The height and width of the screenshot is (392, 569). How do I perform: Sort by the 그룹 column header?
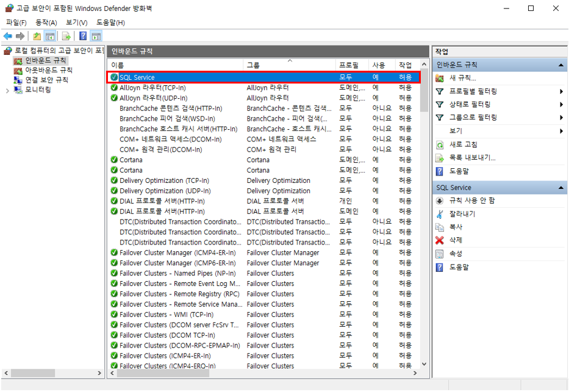(x=289, y=65)
